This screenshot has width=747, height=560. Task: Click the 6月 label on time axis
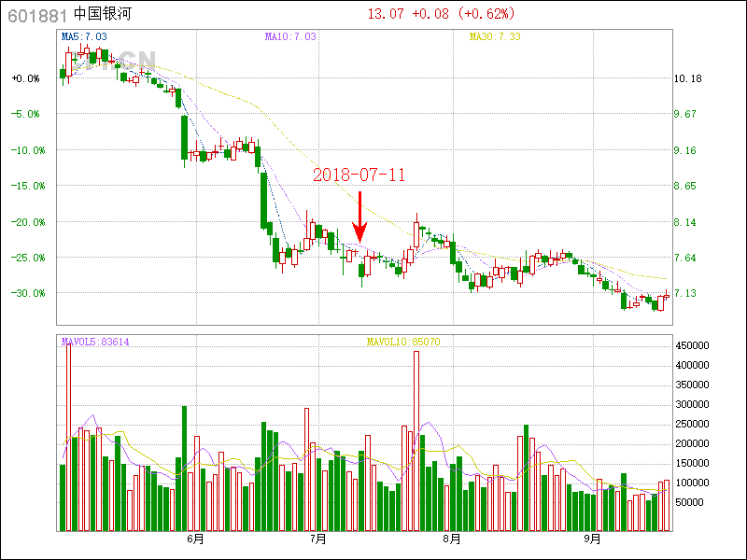click(195, 539)
